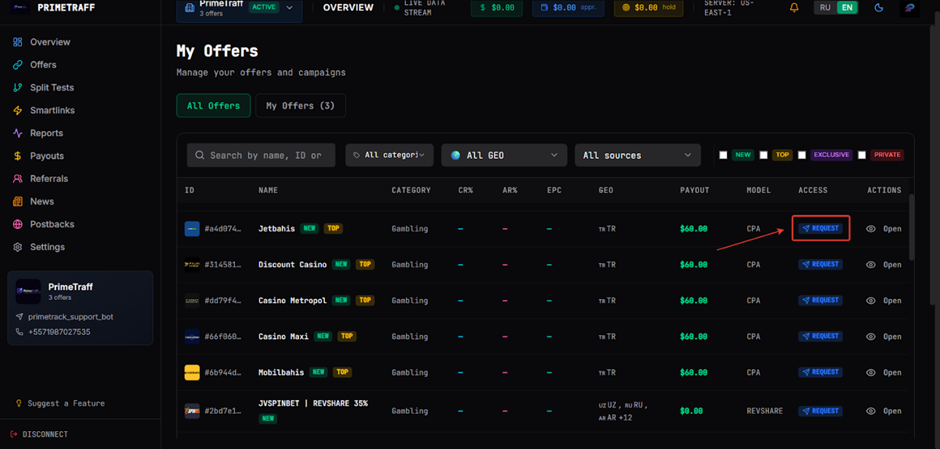Expand the All GEO dropdown
Viewport: 940px width, 449px height.
(504, 155)
